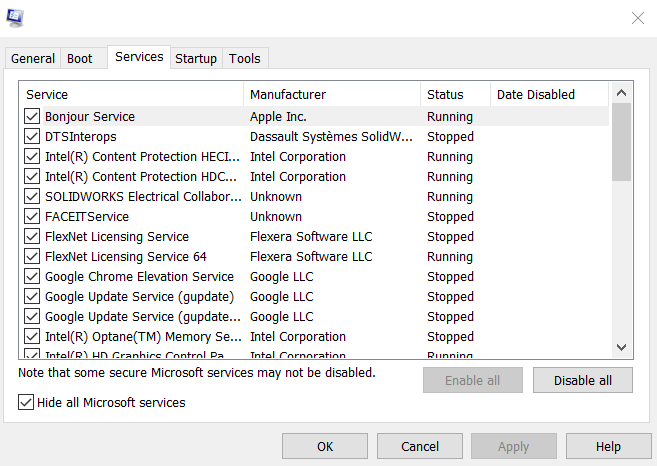
Task: Click the scroll up arrow in services list
Action: pyautogui.click(x=621, y=93)
